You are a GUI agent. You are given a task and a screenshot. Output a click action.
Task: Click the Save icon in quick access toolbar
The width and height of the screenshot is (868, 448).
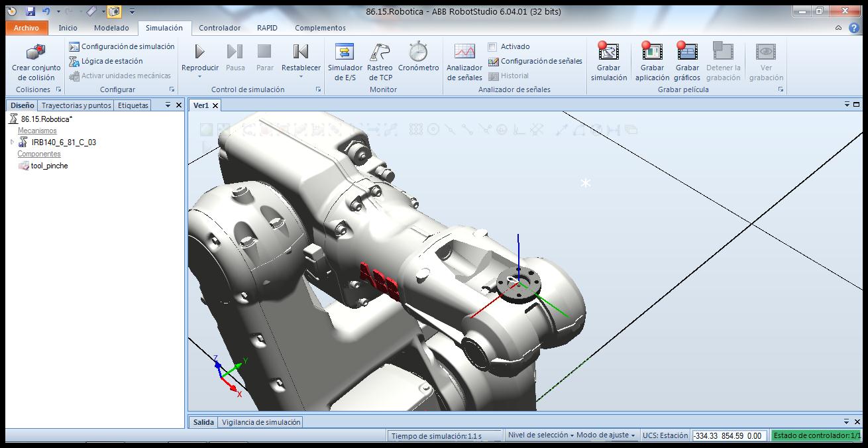[x=30, y=11]
